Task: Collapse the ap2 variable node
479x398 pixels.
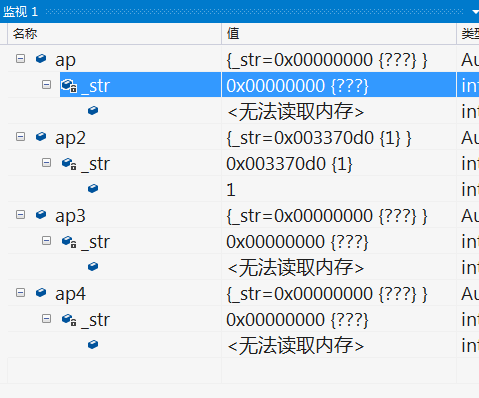Action: (20, 137)
